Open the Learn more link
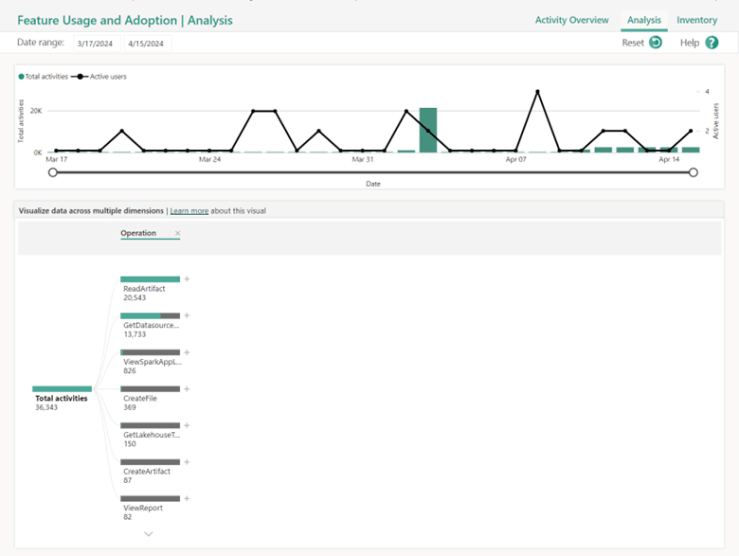Viewport: 739px width, 556px height. click(x=189, y=211)
